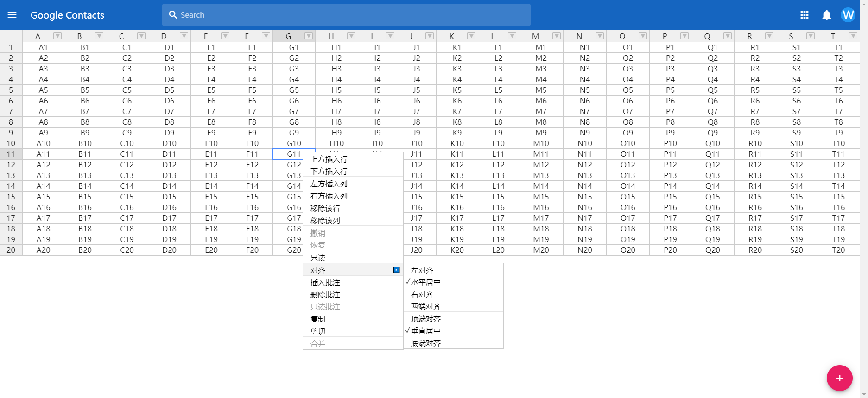Choose 下方插入行 from context menu

point(353,171)
